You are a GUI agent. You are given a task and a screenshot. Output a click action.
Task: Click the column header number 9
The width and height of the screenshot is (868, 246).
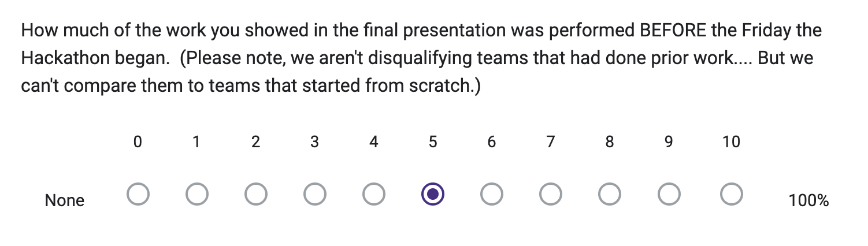pyautogui.click(x=669, y=142)
